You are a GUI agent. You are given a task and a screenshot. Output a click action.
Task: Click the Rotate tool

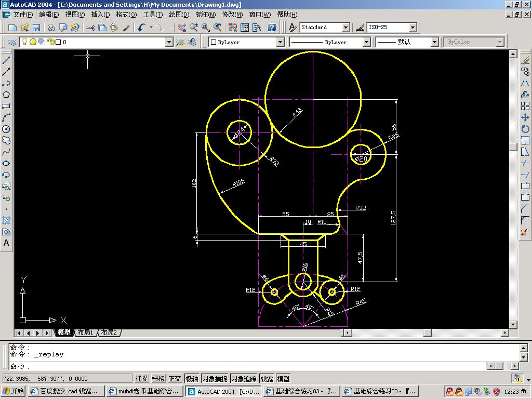pyautogui.click(x=525, y=129)
